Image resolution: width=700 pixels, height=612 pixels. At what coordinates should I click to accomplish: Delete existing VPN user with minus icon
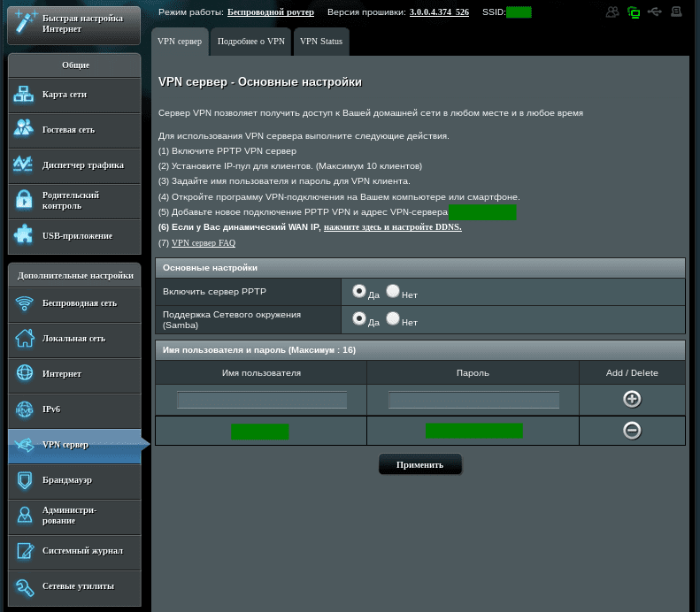(x=632, y=431)
